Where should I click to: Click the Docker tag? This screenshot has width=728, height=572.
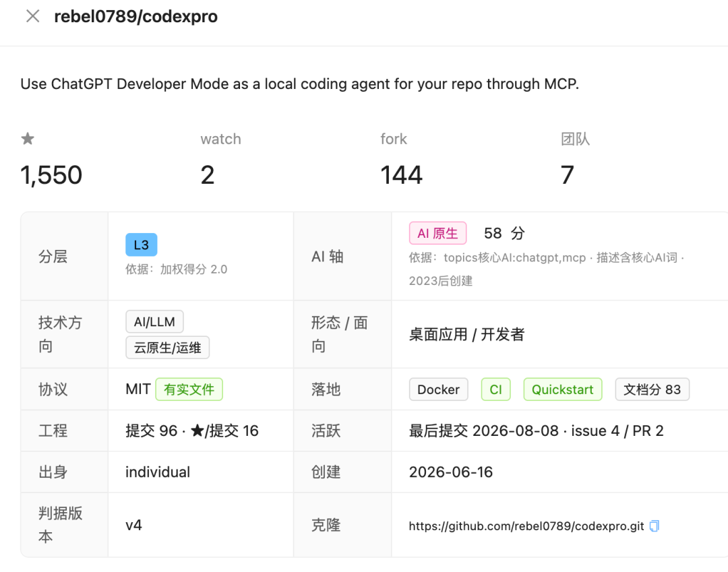tap(438, 389)
